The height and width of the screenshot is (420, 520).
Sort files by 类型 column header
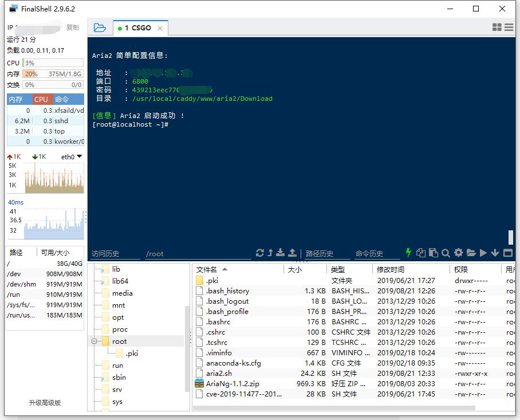point(349,269)
